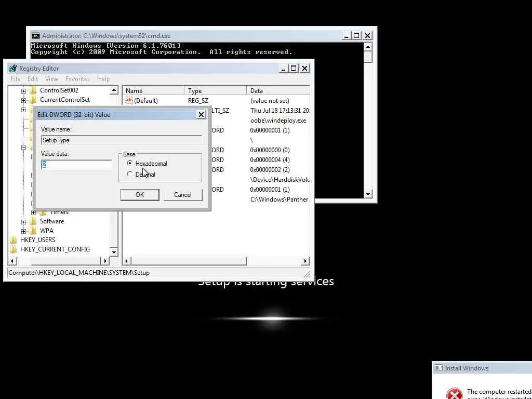Click the 0x00000002 (2) data cell
The image size is (532, 399).
point(270,170)
